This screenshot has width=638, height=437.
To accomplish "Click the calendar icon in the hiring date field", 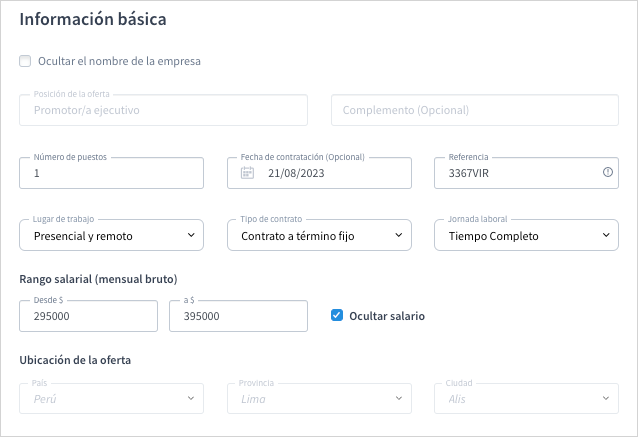I will (x=248, y=173).
